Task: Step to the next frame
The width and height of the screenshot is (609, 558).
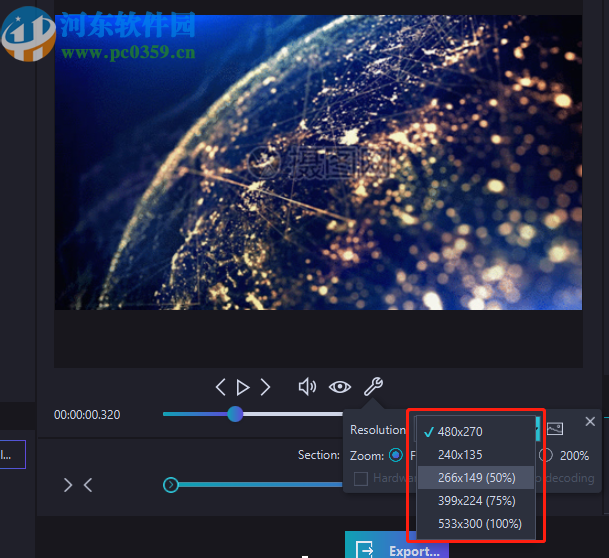Action: click(265, 387)
